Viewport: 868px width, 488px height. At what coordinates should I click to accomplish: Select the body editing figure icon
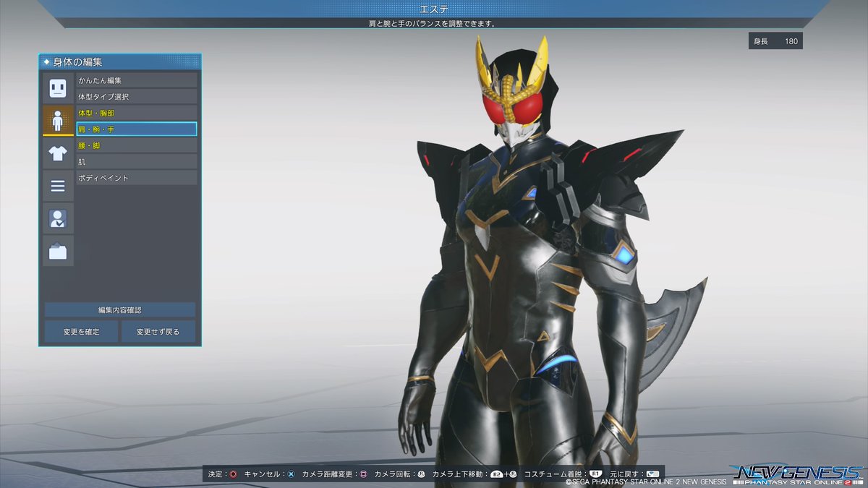pos(58,120)
